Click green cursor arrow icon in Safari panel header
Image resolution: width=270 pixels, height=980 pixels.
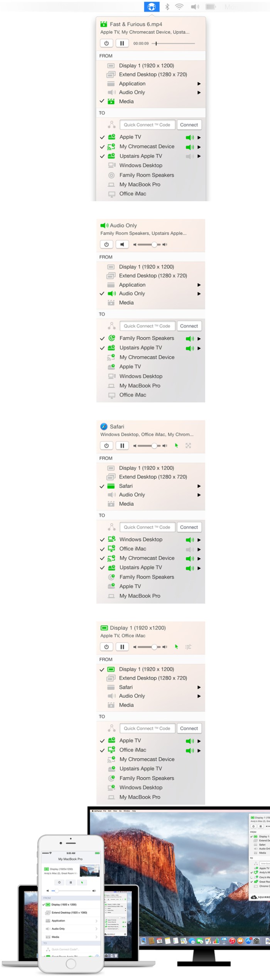click(x=176, y=445)
